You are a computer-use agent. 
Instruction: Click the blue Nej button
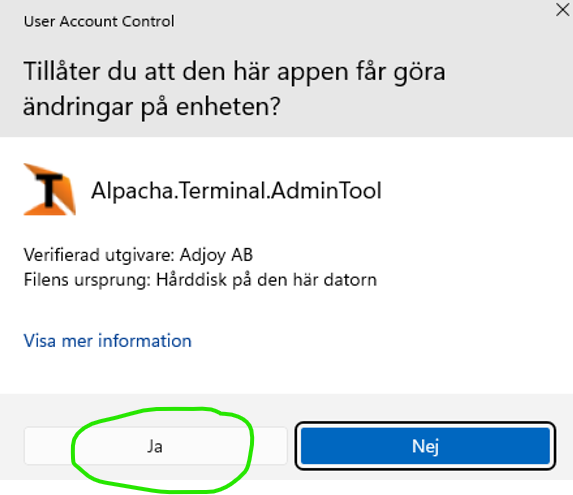point(425,446)
